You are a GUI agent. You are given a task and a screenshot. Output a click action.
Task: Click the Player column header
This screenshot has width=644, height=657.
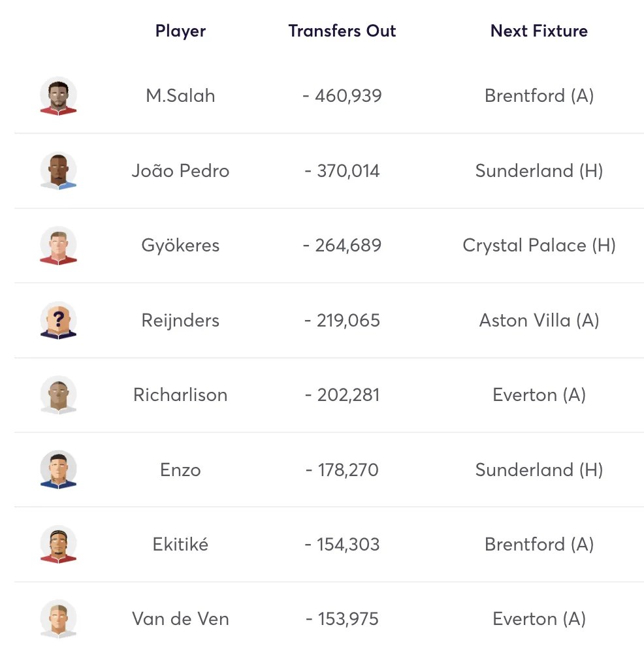click(x=180, y=31)
